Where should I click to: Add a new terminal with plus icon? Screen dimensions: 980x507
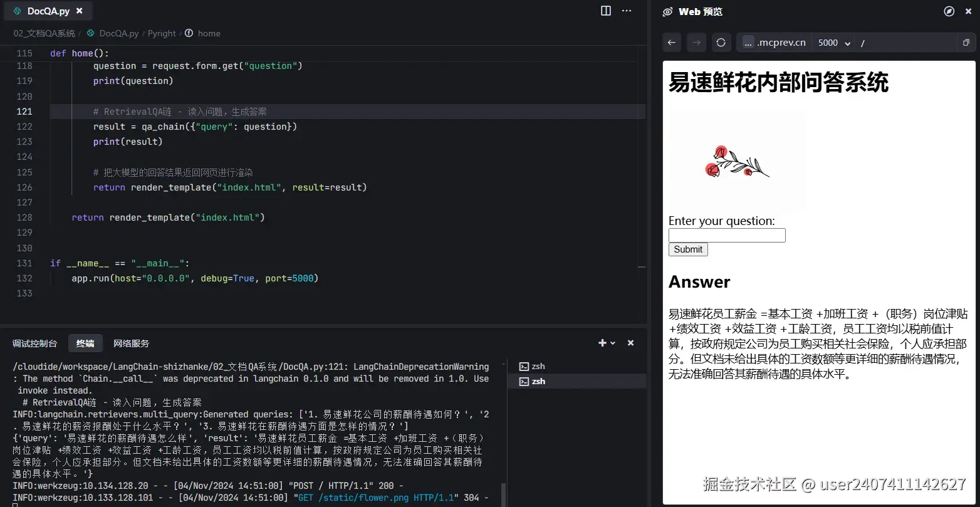pos(602,343)
